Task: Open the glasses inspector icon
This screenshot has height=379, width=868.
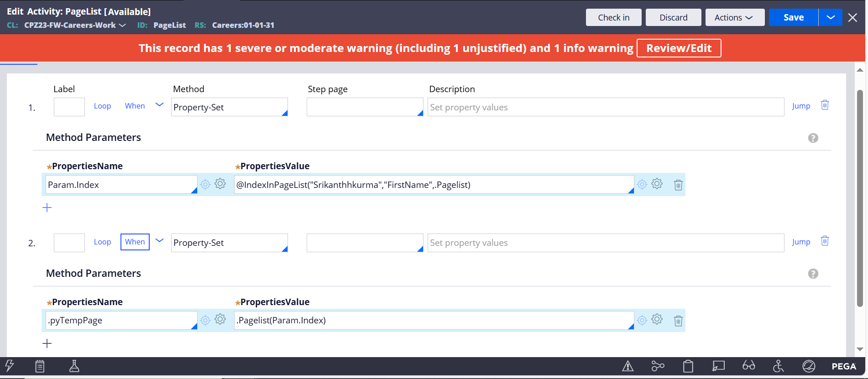Action: coord(748,366)
